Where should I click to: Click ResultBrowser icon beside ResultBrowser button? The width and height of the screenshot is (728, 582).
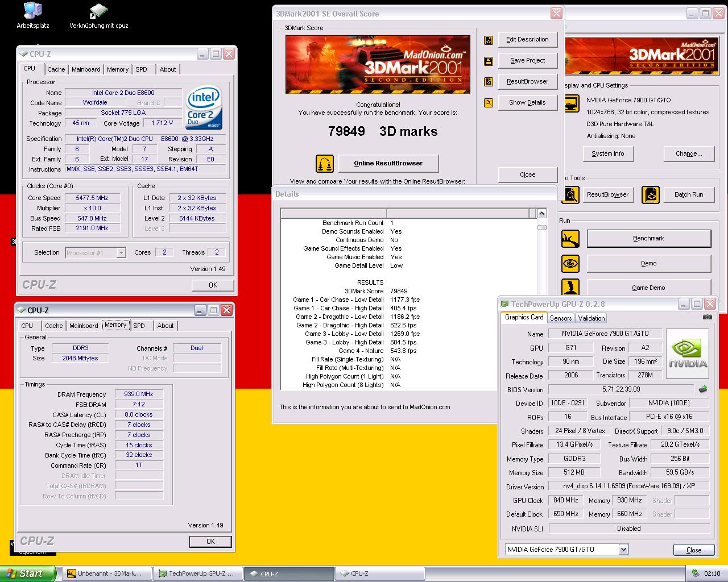coord(488,82)
